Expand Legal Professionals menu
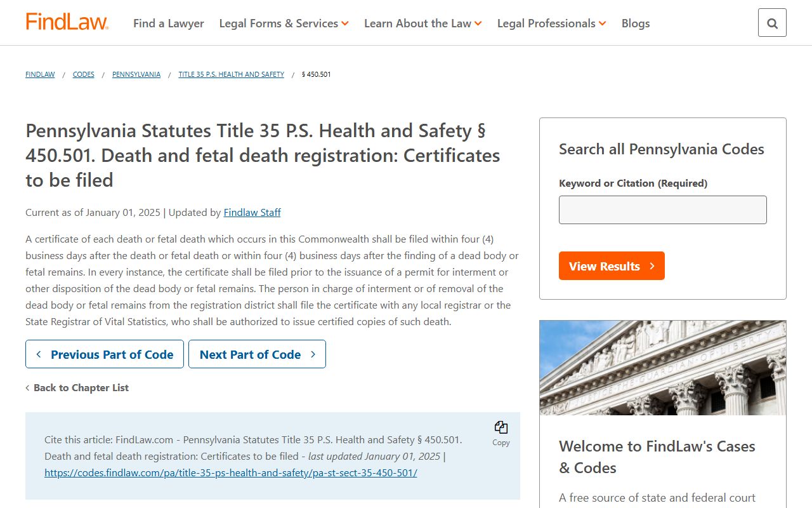 (552, 23)
